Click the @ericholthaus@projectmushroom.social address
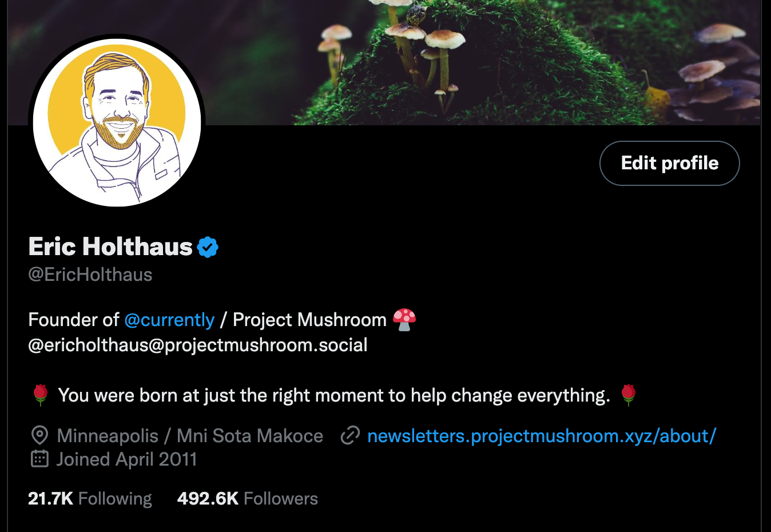 click(x=198, y=345)
